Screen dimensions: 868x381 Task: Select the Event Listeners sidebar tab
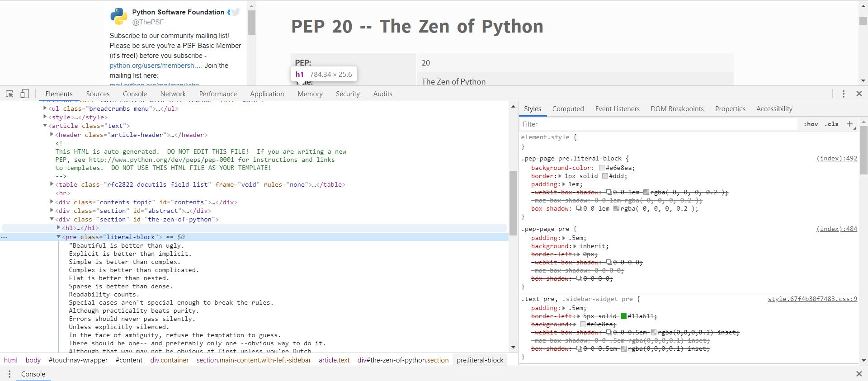tap(617, 108)
